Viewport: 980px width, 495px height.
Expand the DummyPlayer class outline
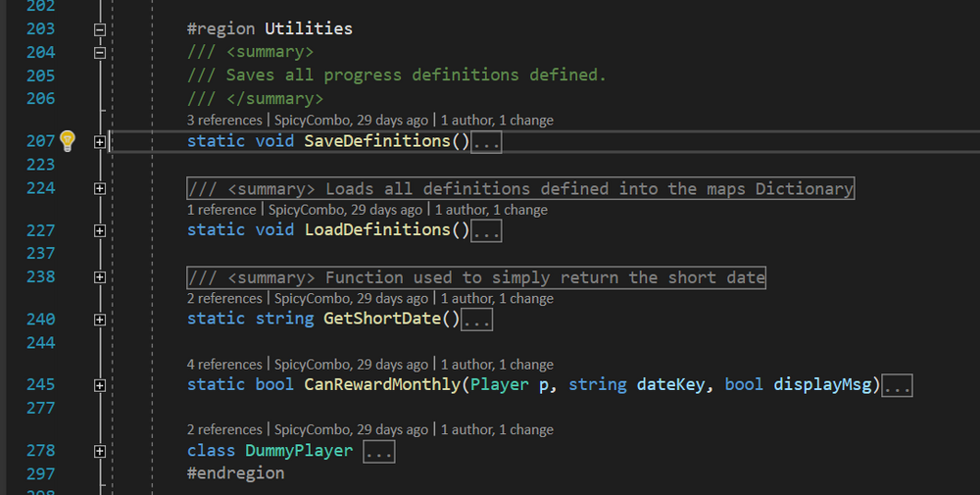click(99, 451)
